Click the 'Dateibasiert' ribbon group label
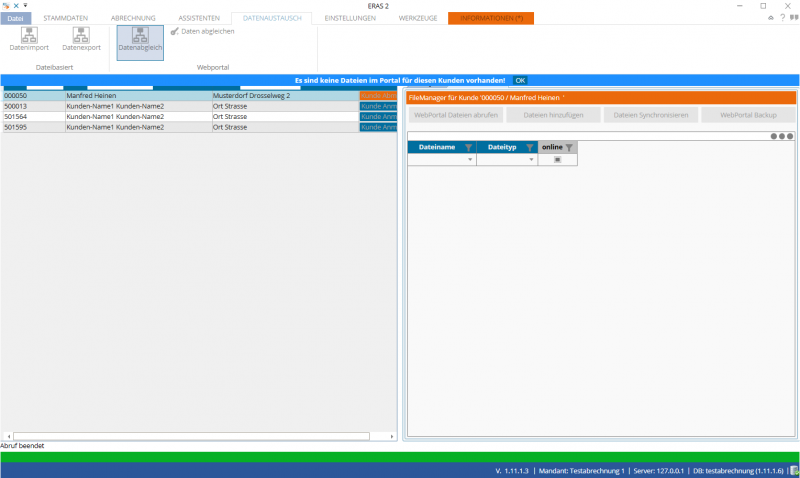Viewport: 800px width, 478px height. click(x=55, y=67)
